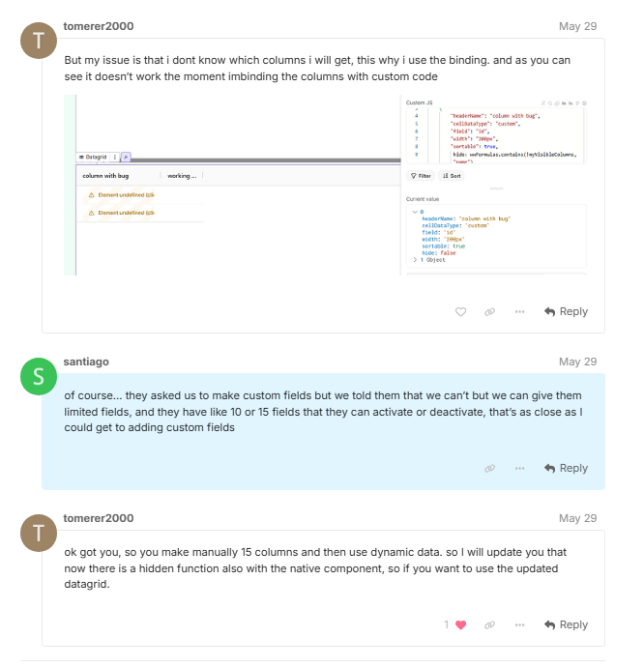The image size is (644, 667).
Task: Open santiago username link
Action: pyautogui.click(x=86, y=362)
